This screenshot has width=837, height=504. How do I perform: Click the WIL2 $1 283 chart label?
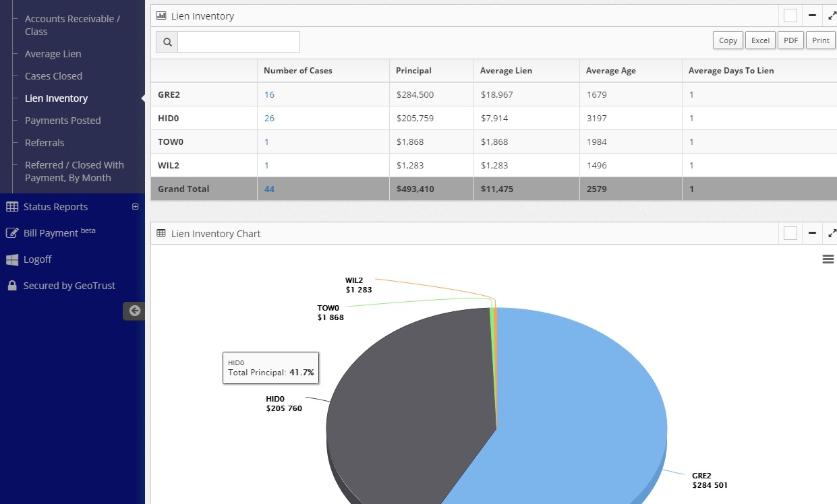[x=358, y=285]
